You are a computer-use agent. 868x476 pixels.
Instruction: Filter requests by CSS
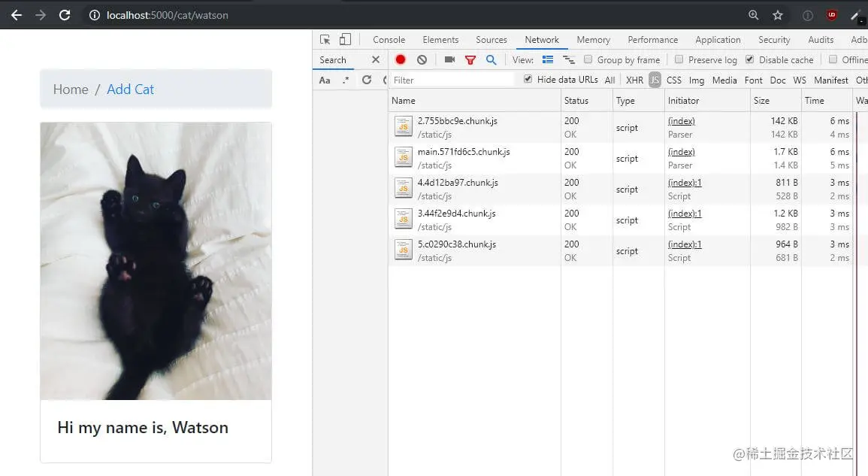673,80
